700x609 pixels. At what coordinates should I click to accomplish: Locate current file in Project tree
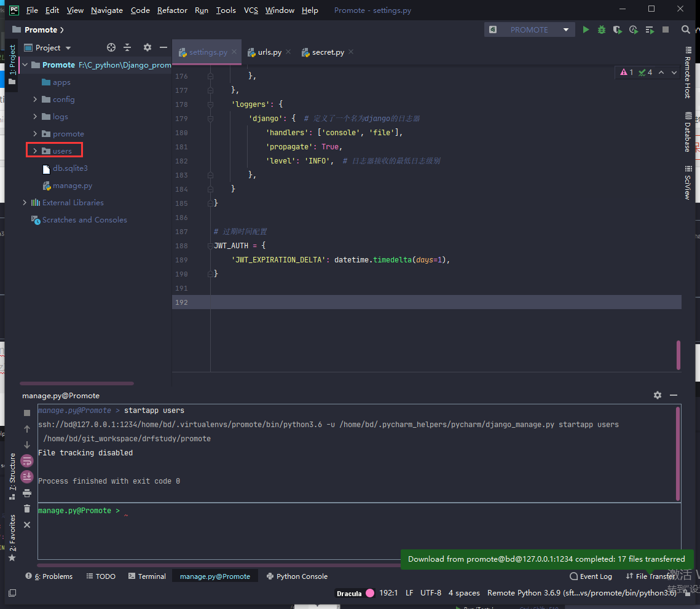pyautogui.click(x=111, y=47)
